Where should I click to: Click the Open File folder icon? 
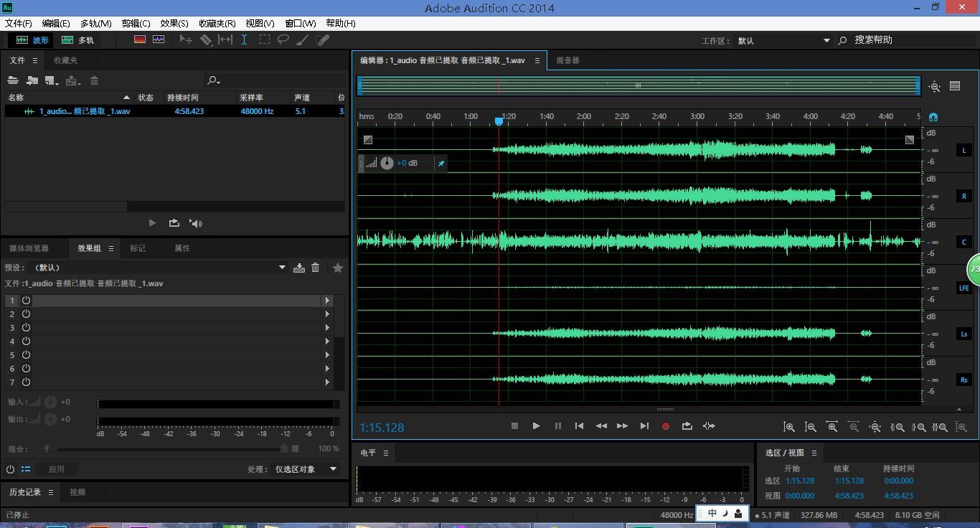tap(13, 80)
